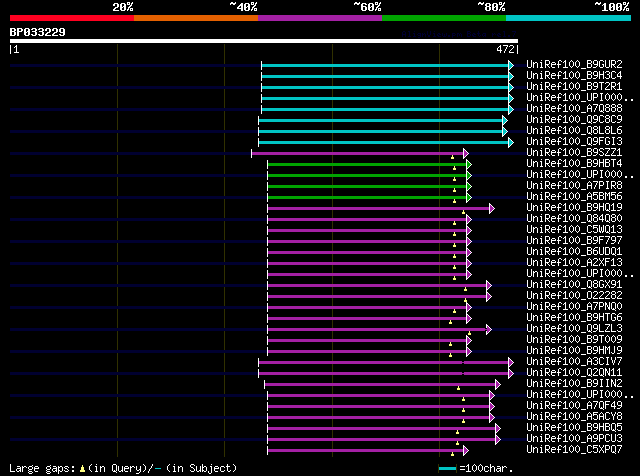Click the purple alignment bar for UniRef100_B6UDQ1
Screen dimensions: 640x476
click(369, 253)
